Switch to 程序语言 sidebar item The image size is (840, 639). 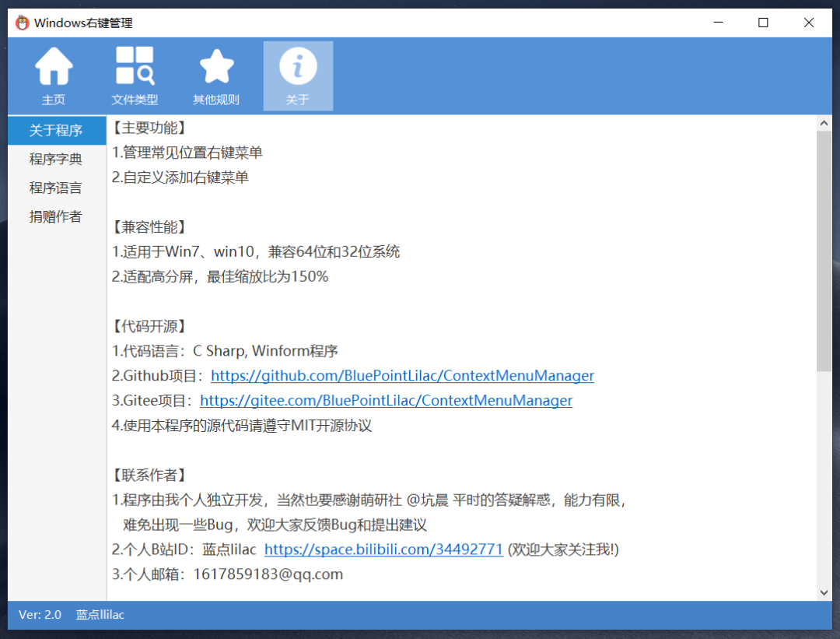pos(57,188)
